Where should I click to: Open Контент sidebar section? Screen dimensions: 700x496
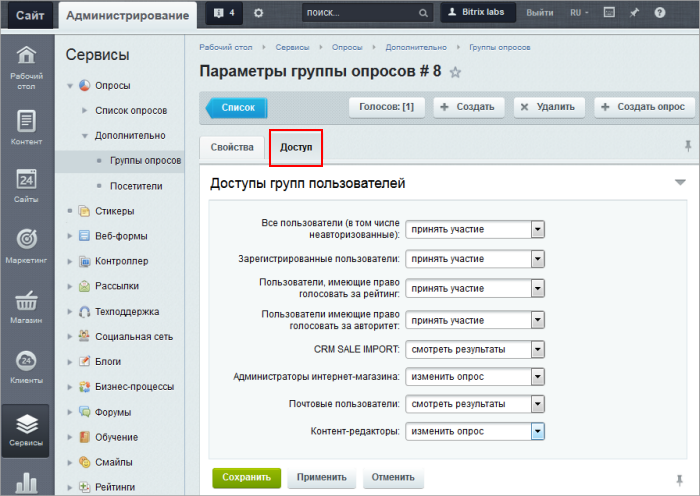pos(26,127)
